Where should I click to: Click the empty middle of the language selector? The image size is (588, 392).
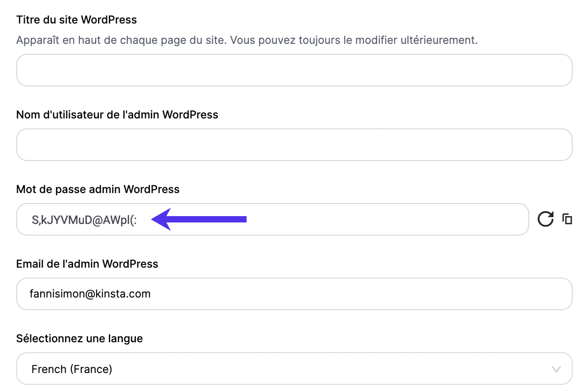pos(316,369)
